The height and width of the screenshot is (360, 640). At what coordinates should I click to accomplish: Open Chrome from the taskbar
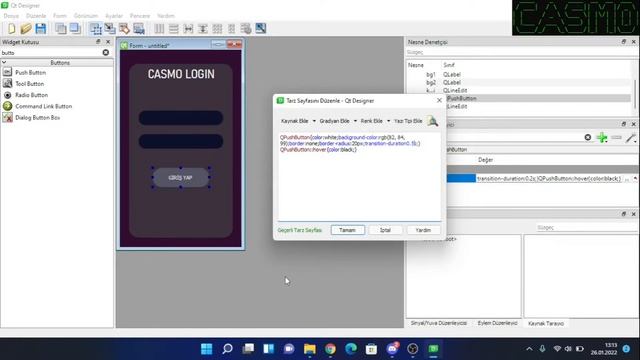point(331,349)
